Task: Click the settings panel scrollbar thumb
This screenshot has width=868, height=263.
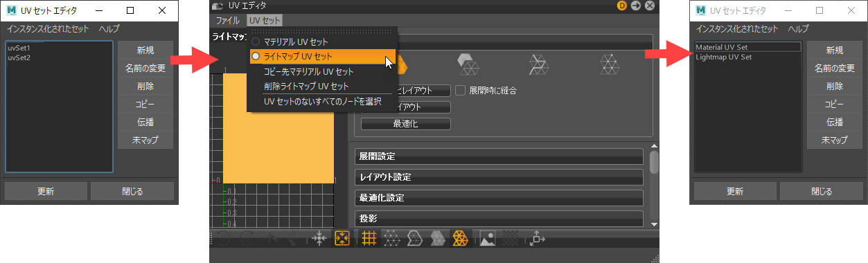Action: coord(654,163)
